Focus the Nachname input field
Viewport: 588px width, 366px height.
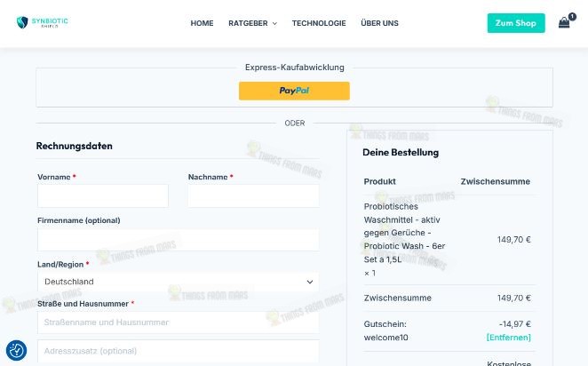[253, 195]
